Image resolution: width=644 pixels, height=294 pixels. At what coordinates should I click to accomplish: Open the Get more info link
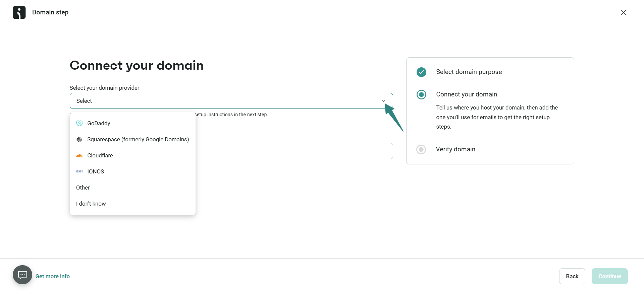click(53, 276)
